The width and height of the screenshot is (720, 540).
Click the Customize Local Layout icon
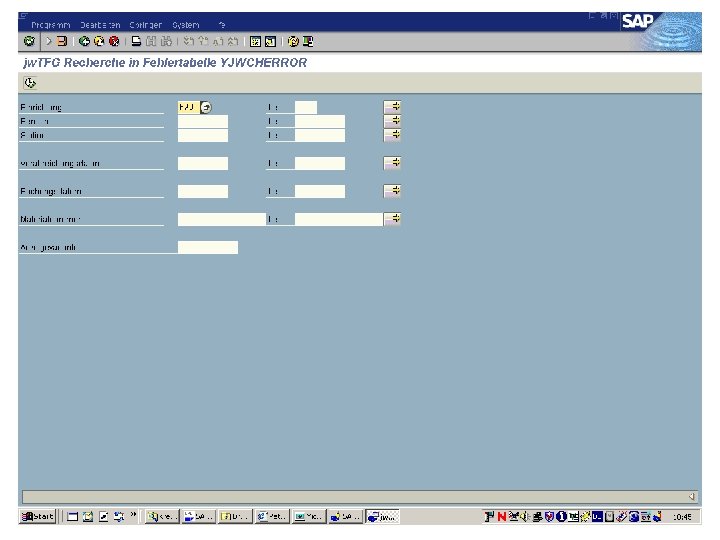[x=308, y=41]
